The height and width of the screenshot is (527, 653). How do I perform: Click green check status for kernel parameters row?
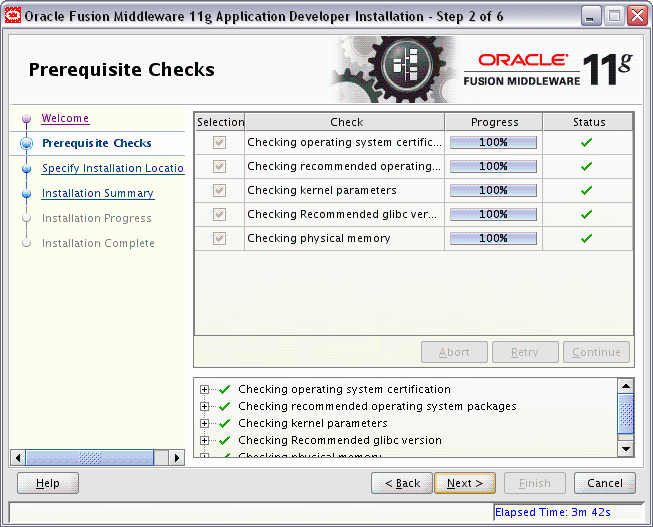[586, 190]
